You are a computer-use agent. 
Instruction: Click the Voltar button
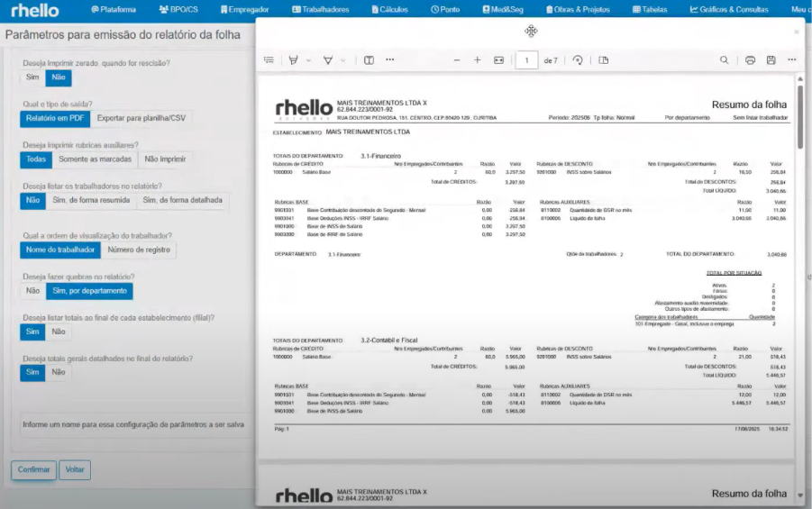coord(75,469)
